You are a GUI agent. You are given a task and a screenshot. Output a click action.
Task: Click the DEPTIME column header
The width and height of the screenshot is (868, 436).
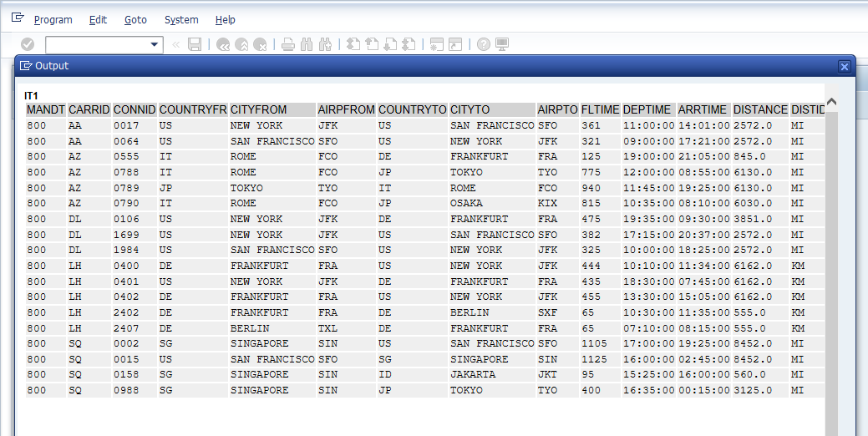click(649, 109)
